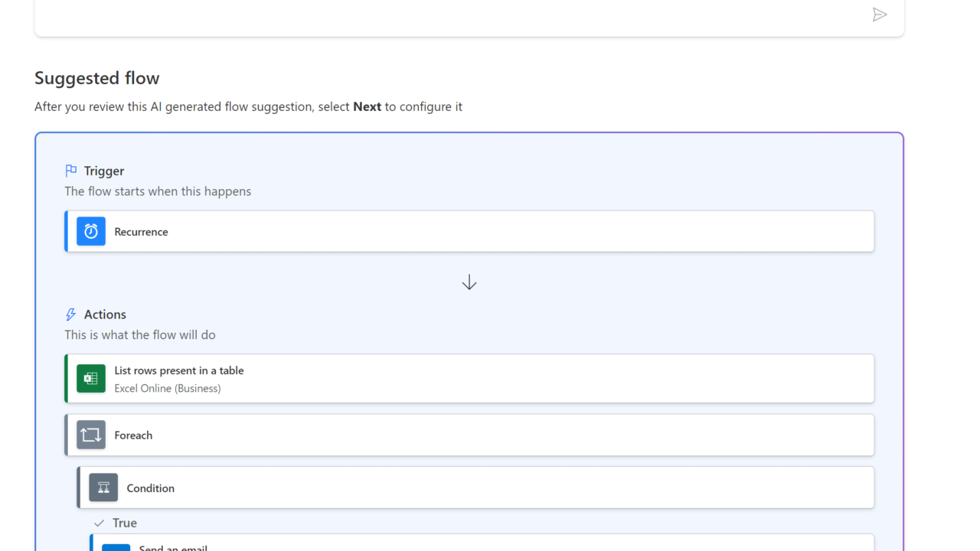The height and width of the screenshot is (551, 980).
Task: Click the Suggested flow heading
Action: [x=97, y=78]
